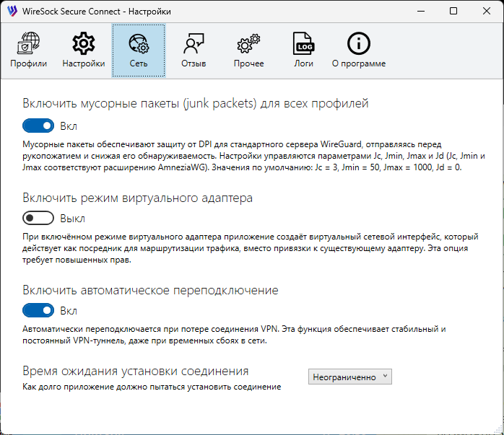The height and width of the screenshot is (435, 504).
Task: Open the Отзыв feedback icon
Action: (194, 43)
